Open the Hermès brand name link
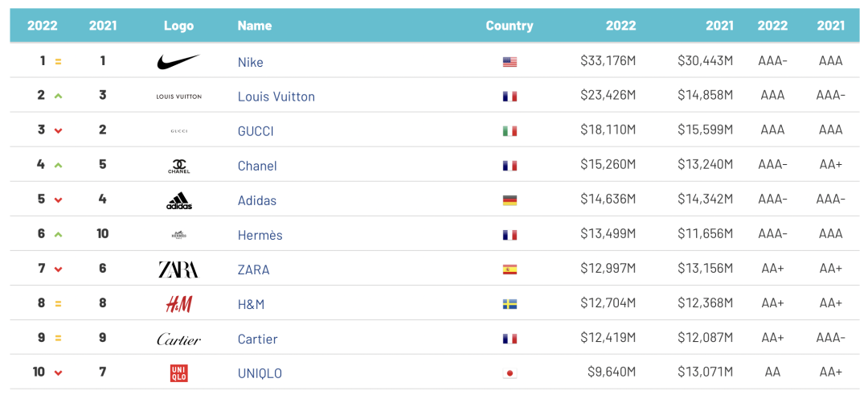The height and width of the screenshot is (395, 868). (260, 235)
